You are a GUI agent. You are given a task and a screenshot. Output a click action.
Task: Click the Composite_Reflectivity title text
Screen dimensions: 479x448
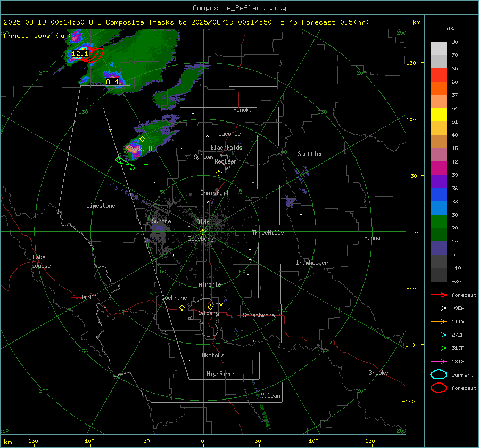click(240, 8)
